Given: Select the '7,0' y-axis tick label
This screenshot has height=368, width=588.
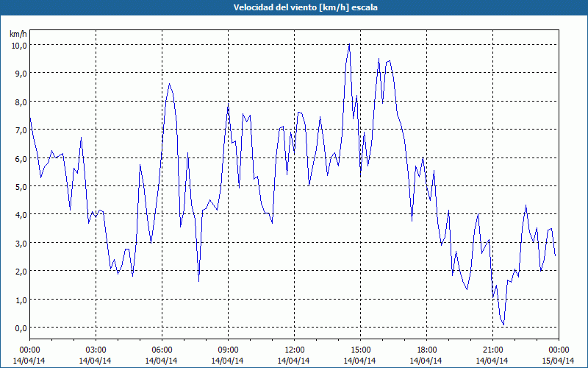Looking at the screenshot, I should point(21,130).
